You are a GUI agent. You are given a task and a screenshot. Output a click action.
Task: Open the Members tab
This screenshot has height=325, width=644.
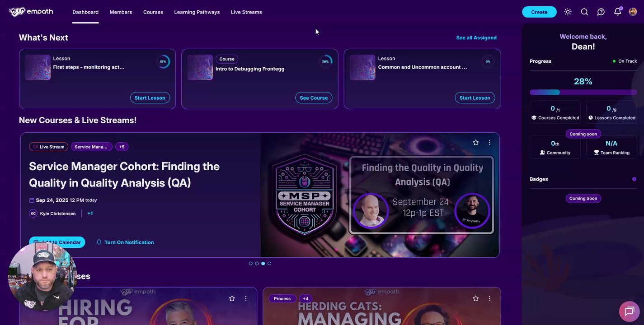[x=121, y=12]
